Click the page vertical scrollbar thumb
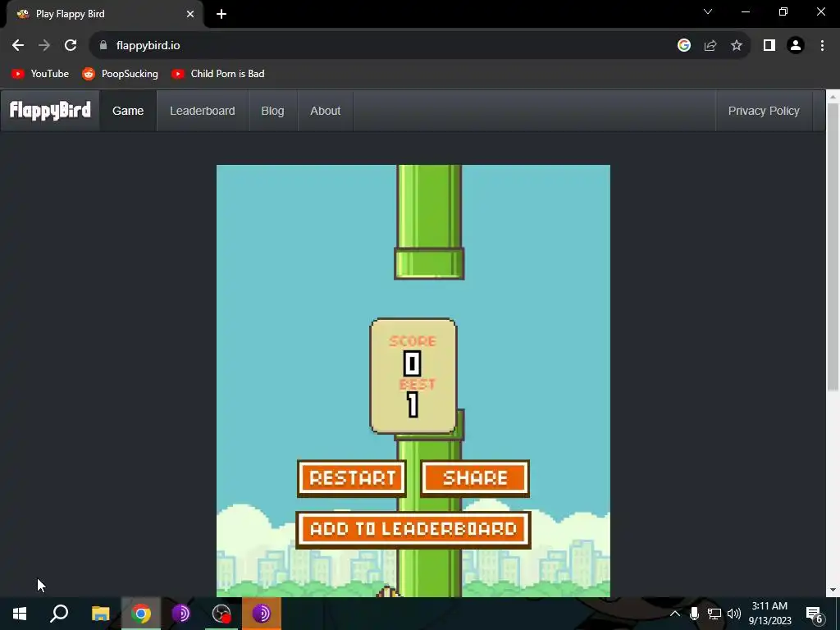 833,246
